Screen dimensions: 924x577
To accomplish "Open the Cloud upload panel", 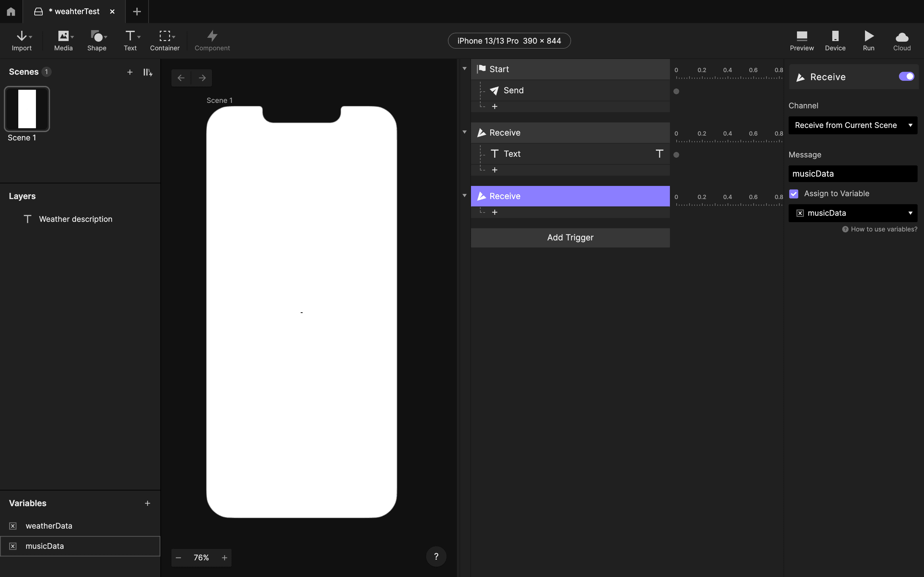I will (902, 40).
